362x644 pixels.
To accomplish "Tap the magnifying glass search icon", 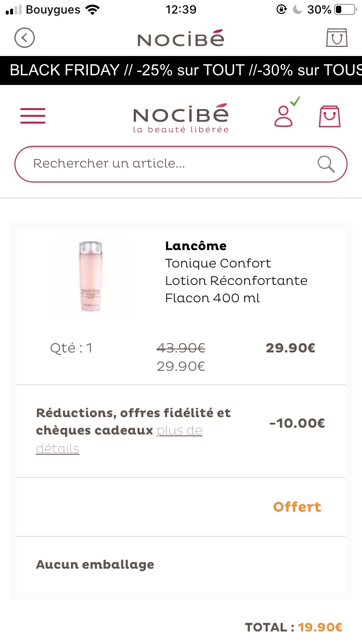I will [x=326, y=164].
